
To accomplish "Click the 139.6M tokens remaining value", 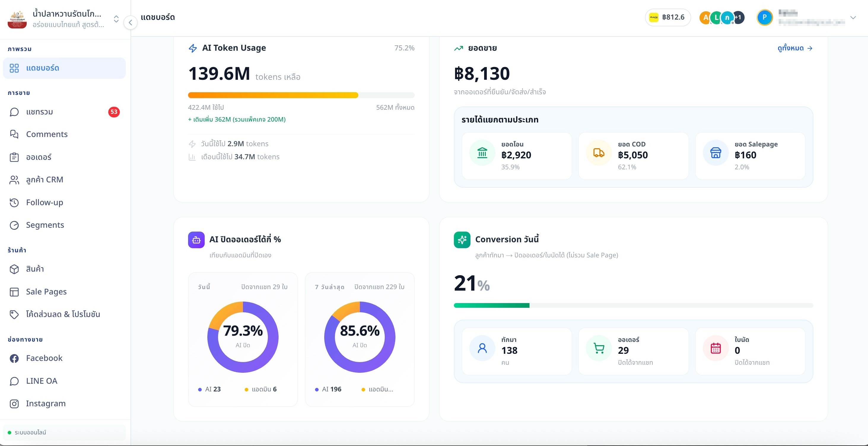I will pyautogui.click(x=219, y=74).
